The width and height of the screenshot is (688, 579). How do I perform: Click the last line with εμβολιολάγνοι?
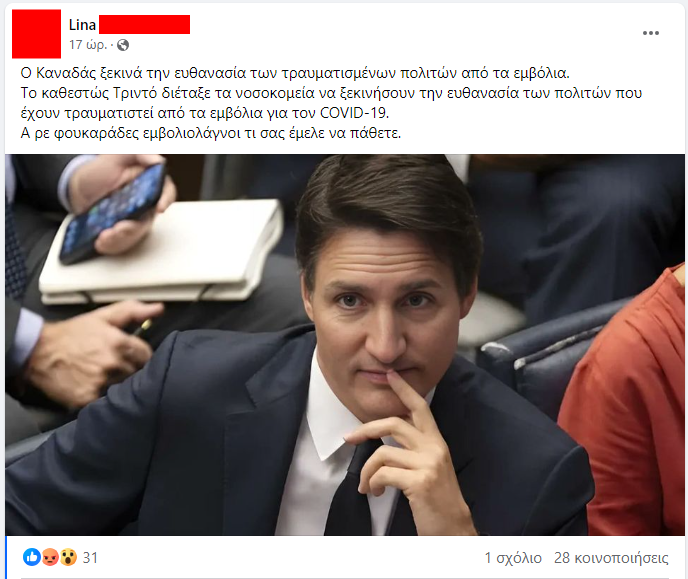(x=211, y=133)
